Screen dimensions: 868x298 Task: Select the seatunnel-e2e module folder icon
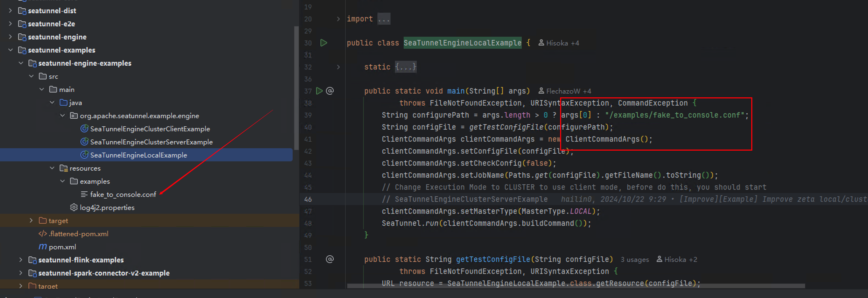22,24
